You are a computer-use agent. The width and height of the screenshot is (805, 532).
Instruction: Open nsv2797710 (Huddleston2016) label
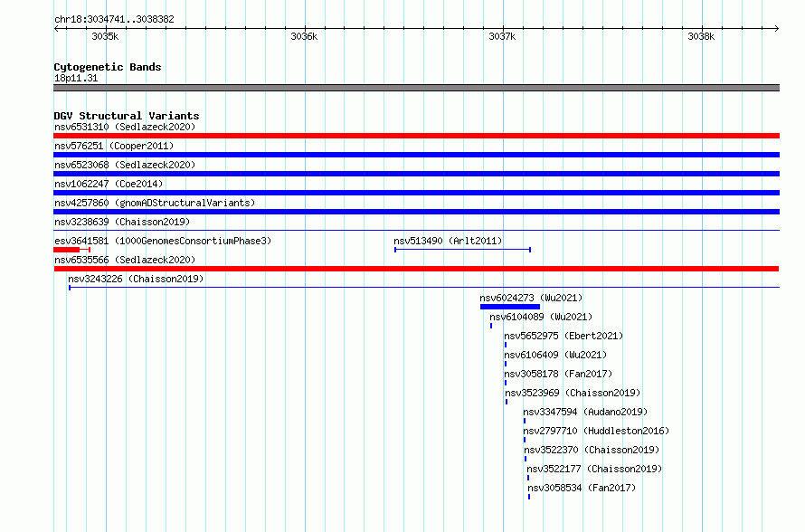[x=596, y=431]
